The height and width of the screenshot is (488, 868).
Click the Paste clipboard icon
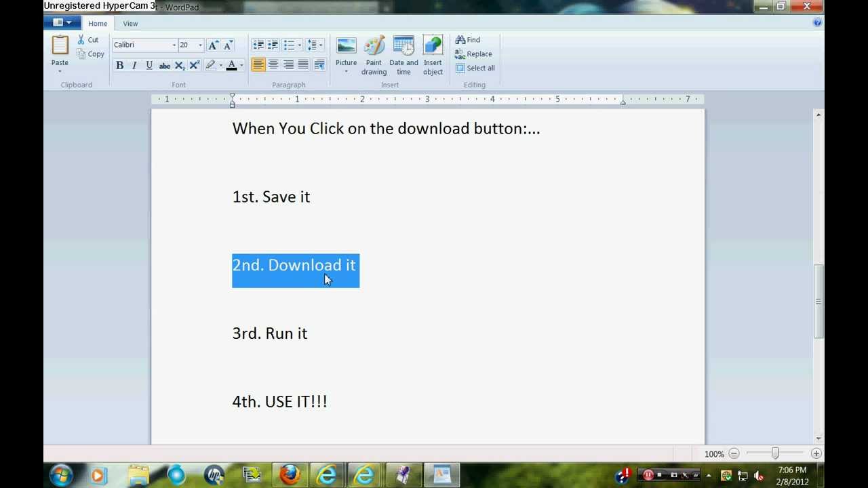pos(60,46)
